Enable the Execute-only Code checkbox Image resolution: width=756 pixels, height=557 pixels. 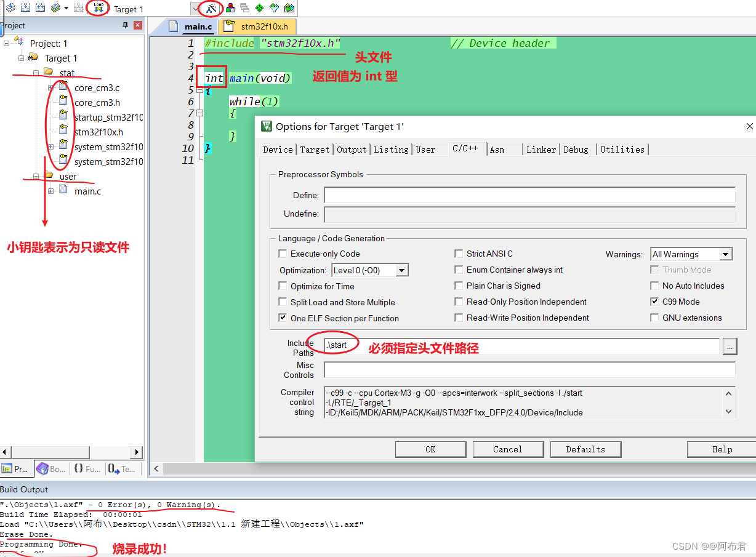pyautogui.click(x=283, y=254)
